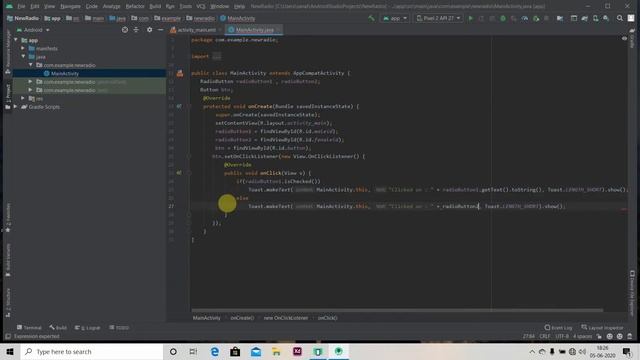Open Microsoft Store from the taskbar
This screenshot has height=360, width=640.
click(x=235, y=351)
